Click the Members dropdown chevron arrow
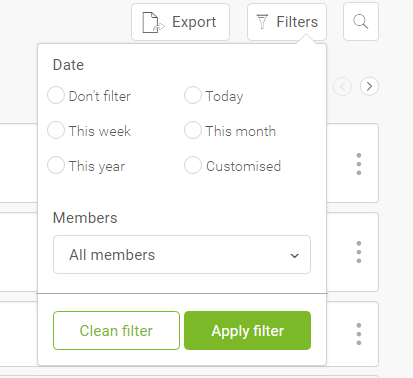Viewport: 413px width, 378px height. 294,256
